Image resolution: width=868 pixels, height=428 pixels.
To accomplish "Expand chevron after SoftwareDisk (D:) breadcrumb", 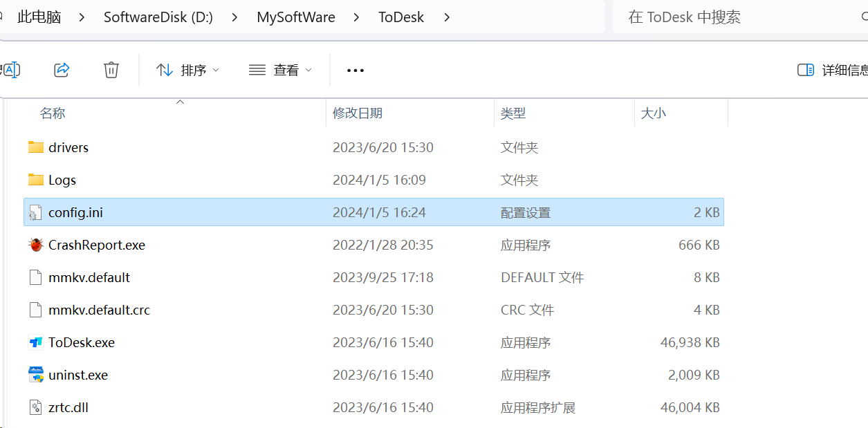I will (234, 17).
